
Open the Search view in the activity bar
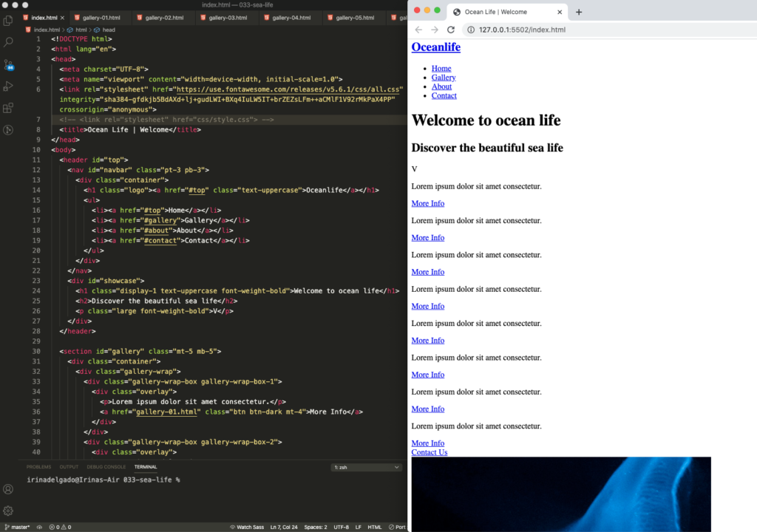click(x=8, y=42)
